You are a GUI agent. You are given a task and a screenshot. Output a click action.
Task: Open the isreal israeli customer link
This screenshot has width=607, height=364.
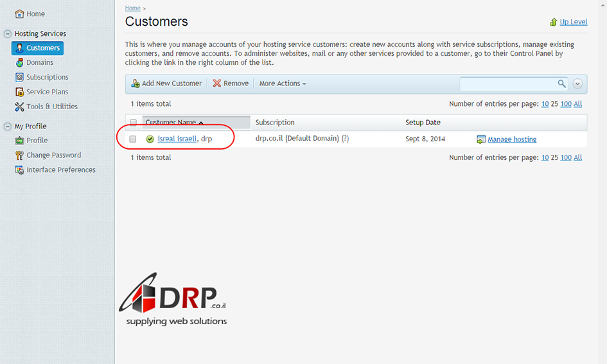(177, 139)
